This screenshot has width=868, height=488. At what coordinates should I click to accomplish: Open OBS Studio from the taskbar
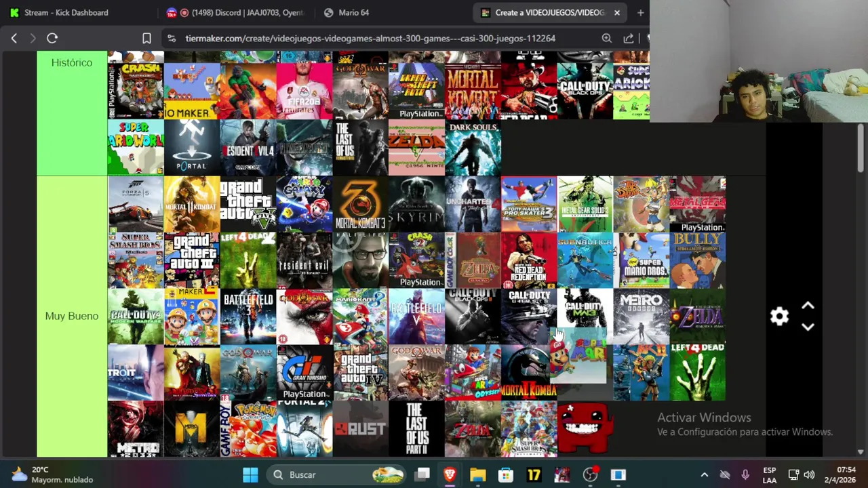coord(590,475)
